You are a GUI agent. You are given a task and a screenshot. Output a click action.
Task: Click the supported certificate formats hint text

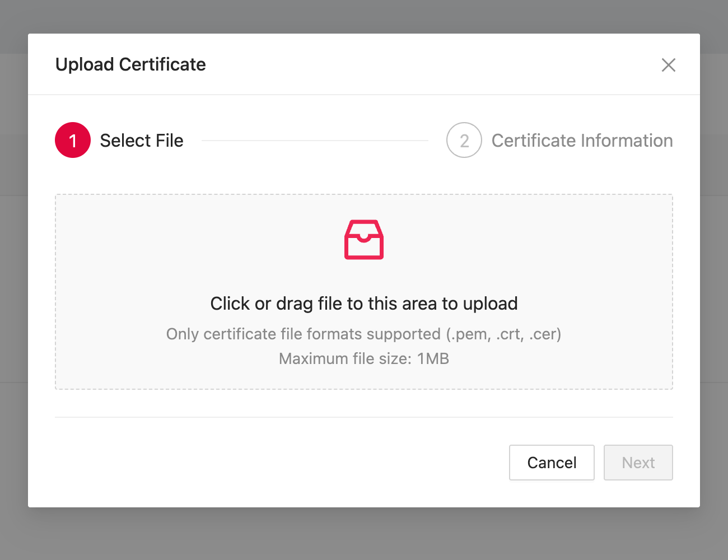[x=364, y=334]
